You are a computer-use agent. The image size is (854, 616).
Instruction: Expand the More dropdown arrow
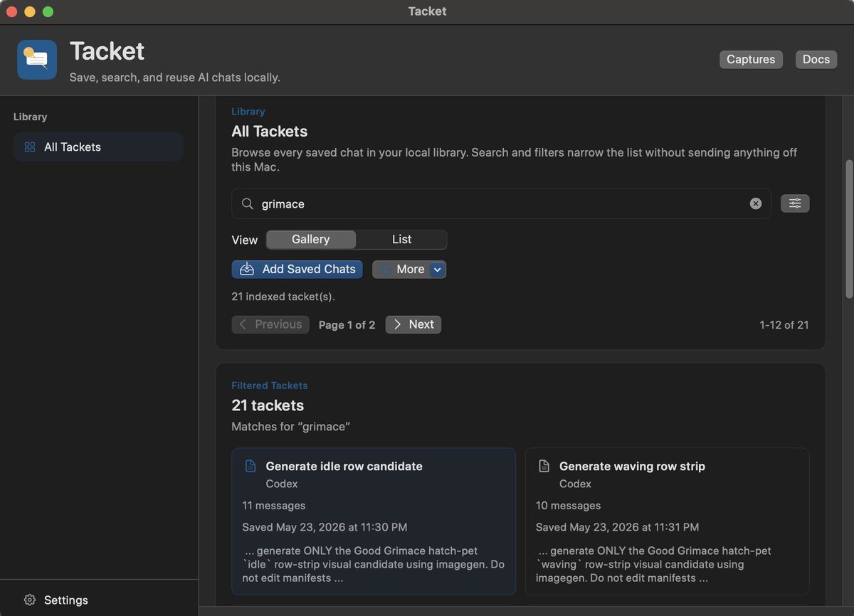(438, 270)
